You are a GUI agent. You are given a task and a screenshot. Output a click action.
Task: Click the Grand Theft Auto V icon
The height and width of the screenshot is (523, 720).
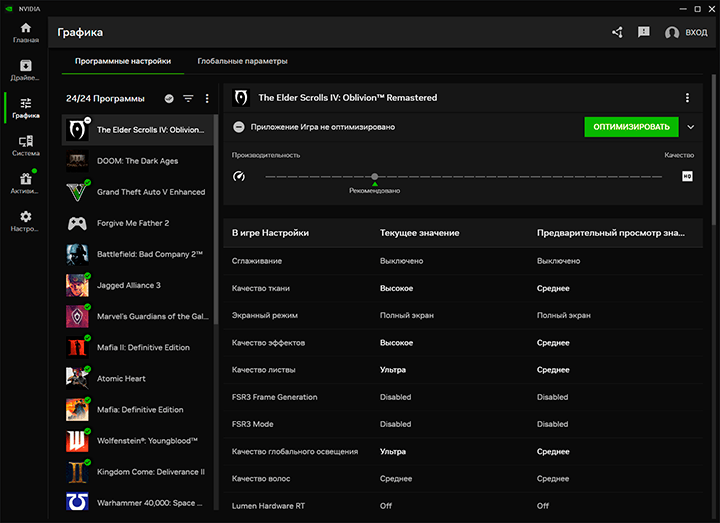coord(77,192)
